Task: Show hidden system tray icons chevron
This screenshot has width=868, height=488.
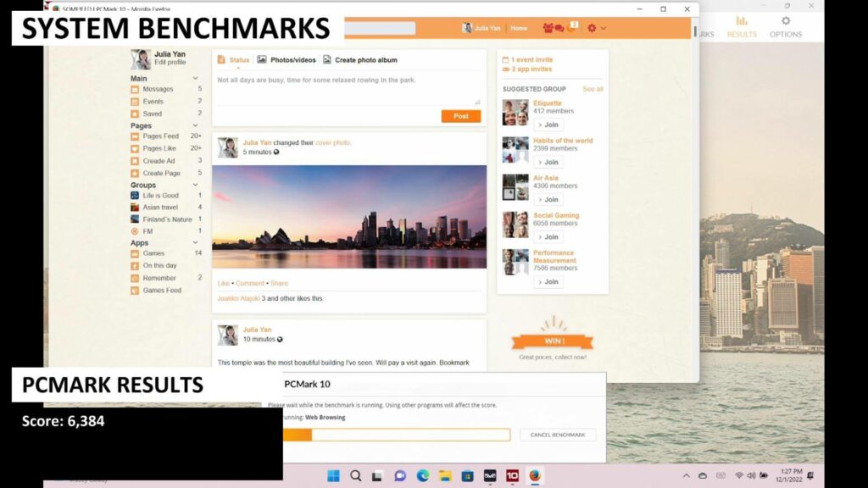Action: point(687,475)
